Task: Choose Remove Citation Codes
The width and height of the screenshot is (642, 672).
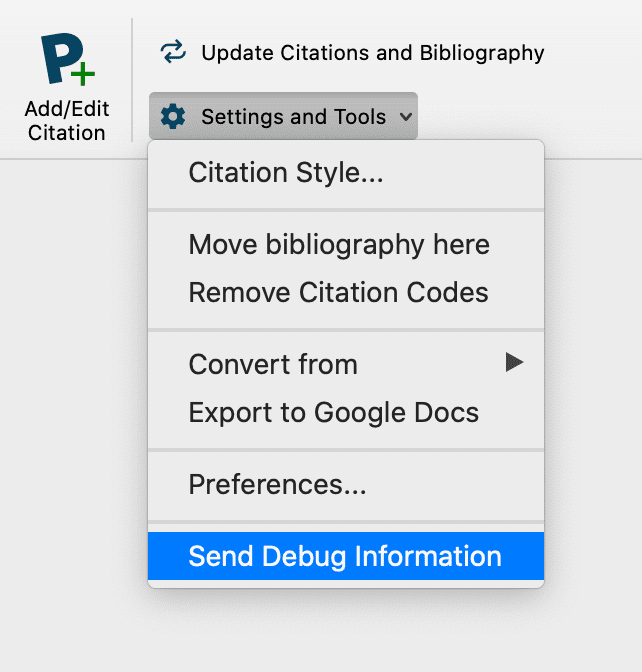Action: click(338, 293)
